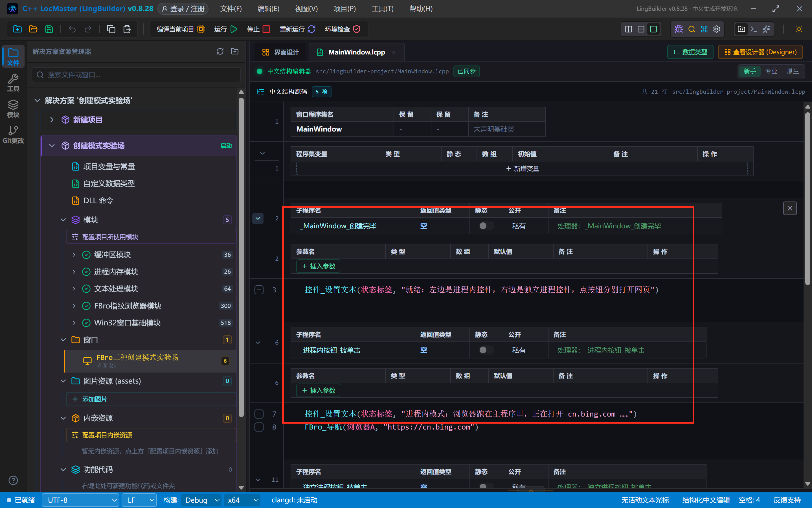Screen dimensions: 812x508
Task: Toggle light theme sun icon
Action: [799, 29]
